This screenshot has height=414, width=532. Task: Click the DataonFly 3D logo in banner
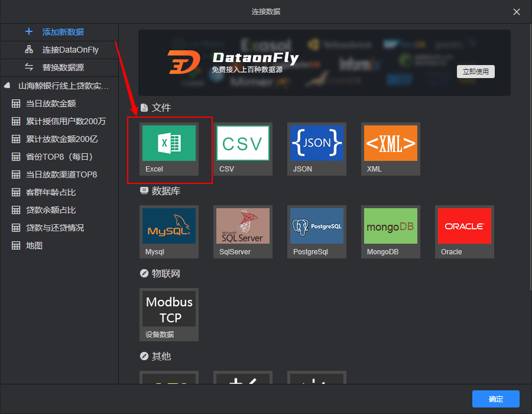(184, 62)
